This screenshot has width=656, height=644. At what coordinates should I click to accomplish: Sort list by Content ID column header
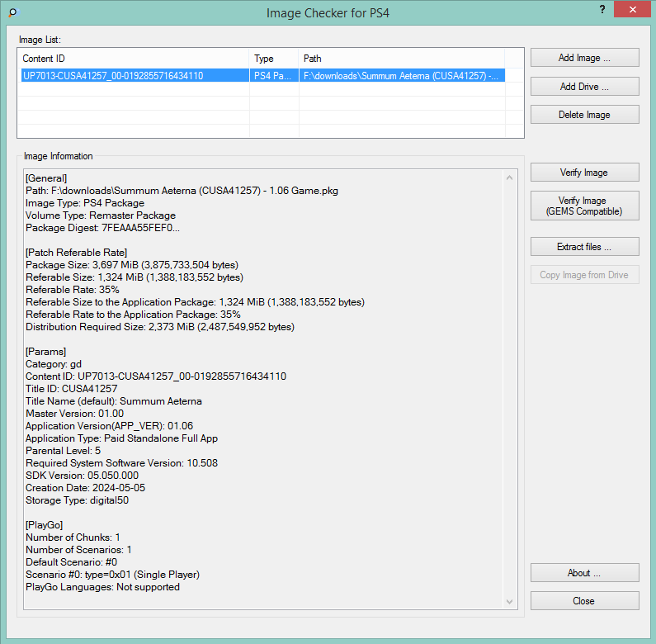tap(134, 59)
